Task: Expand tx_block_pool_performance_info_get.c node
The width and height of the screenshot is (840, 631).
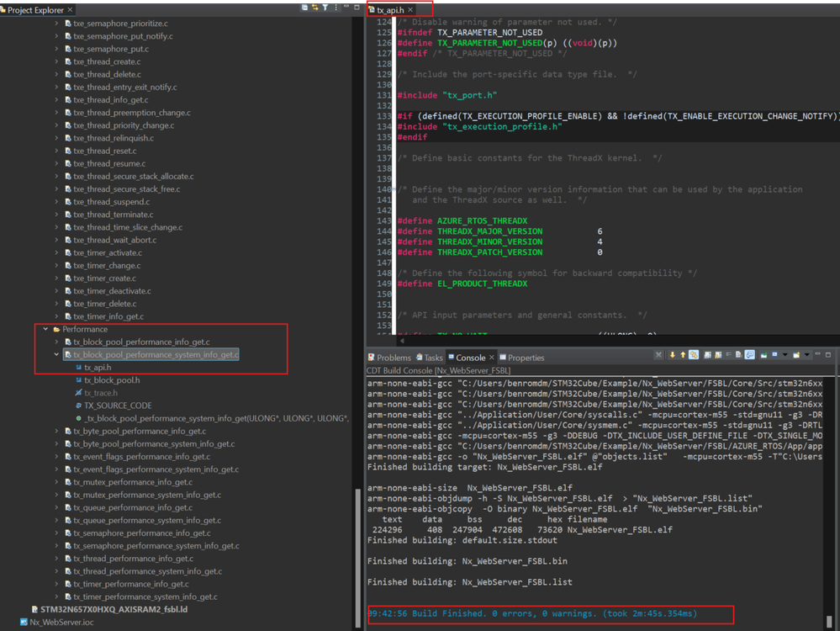Action: point(56,342)
